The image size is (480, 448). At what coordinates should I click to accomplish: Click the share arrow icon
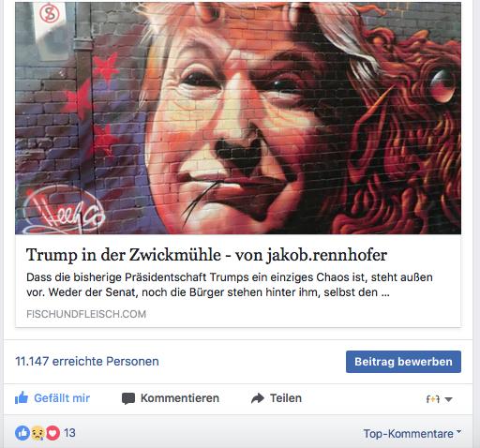(x=258, y=398)
